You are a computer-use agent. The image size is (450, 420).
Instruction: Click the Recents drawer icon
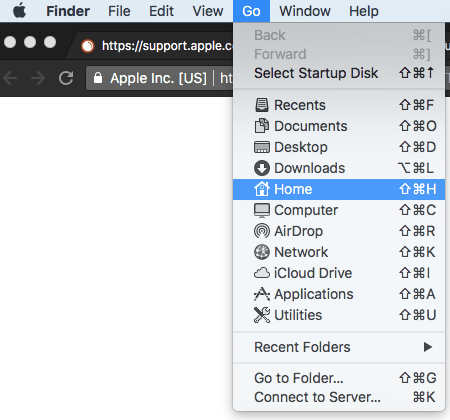(x=262, y=105)
